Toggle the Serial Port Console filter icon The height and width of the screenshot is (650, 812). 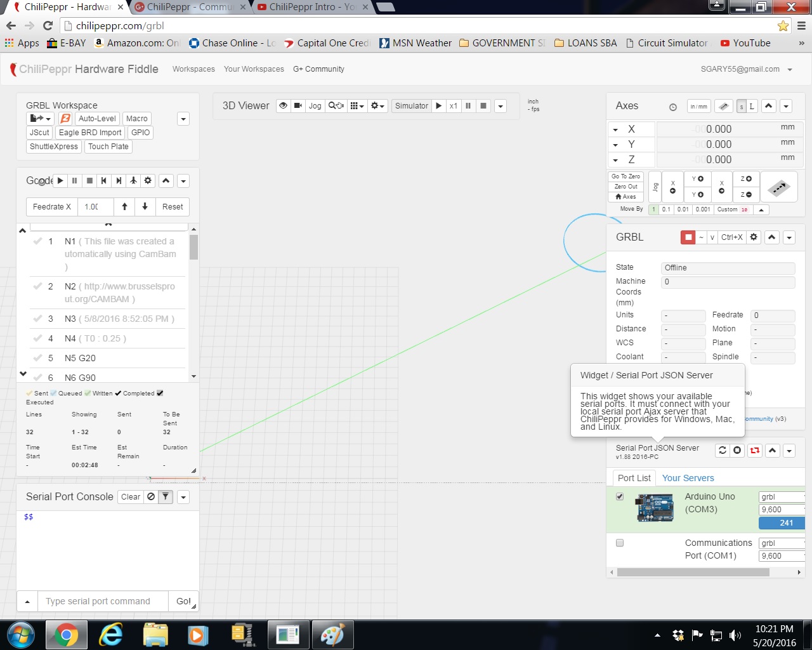tap(165, 497)
